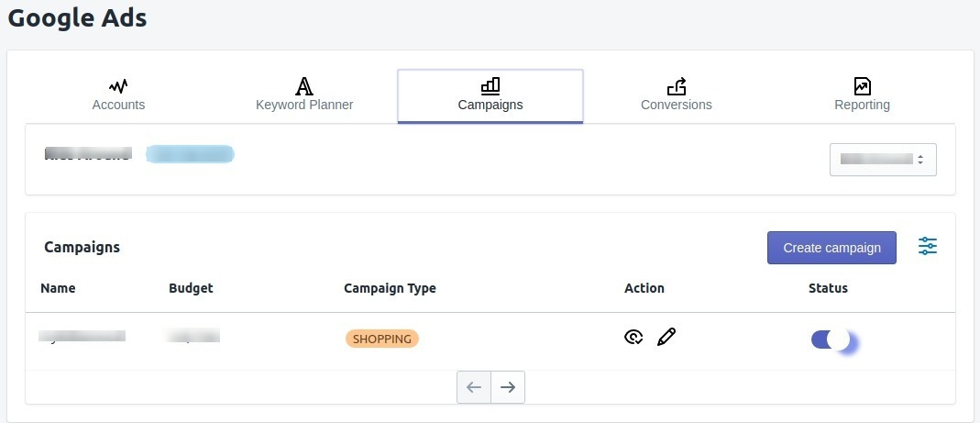Open the campaign filter sliders icon
Image resolution: width=980 pixels, height=423 pixels.
click(x=928, y=247)
